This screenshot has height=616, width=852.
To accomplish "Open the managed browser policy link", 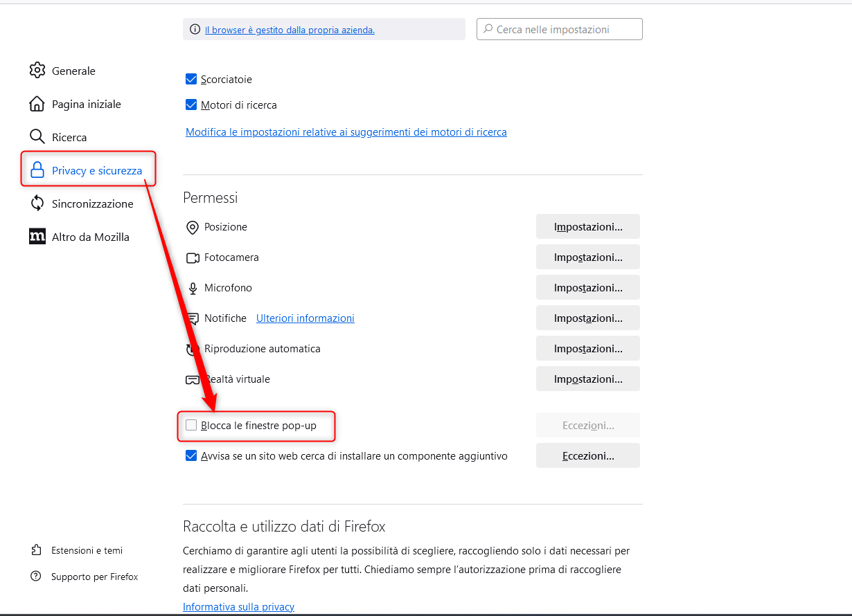I will click(x=290, y=30).
